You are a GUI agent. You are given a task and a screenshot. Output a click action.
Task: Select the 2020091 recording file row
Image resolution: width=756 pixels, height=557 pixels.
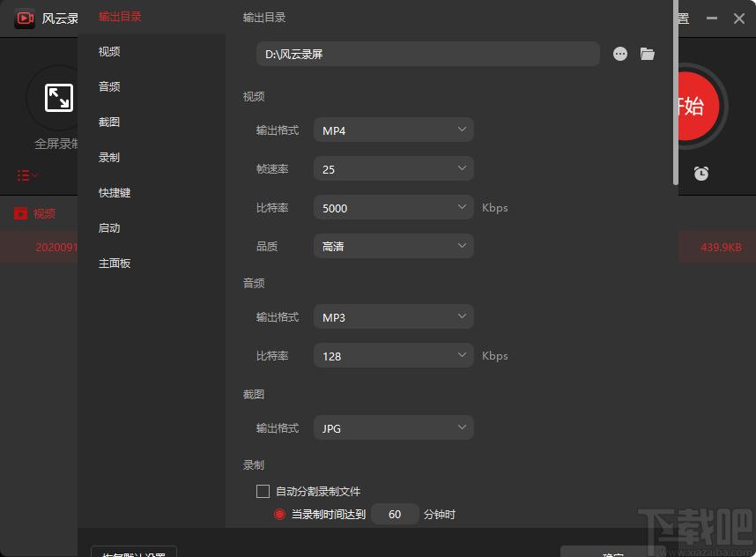[x=39, y=247]
